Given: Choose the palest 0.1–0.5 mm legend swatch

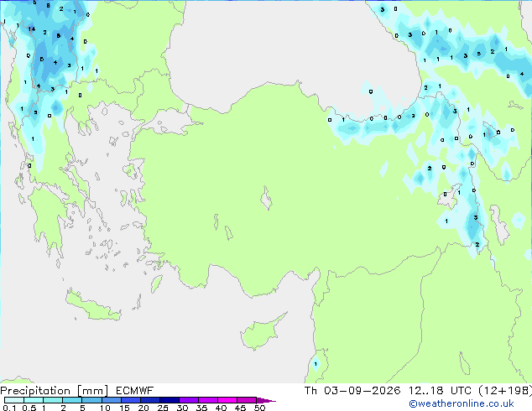Looking at the screenshot, I should pyautogui.click(x=14, y=400).
